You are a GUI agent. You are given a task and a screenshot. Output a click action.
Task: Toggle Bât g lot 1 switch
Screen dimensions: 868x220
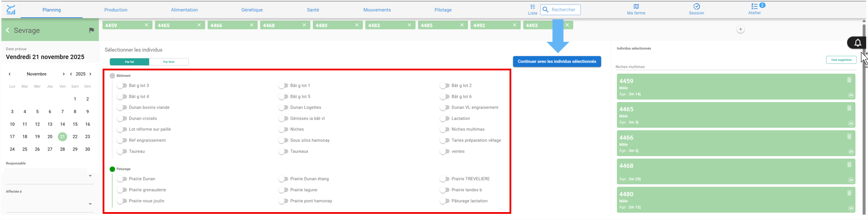(x=283, y=85)
